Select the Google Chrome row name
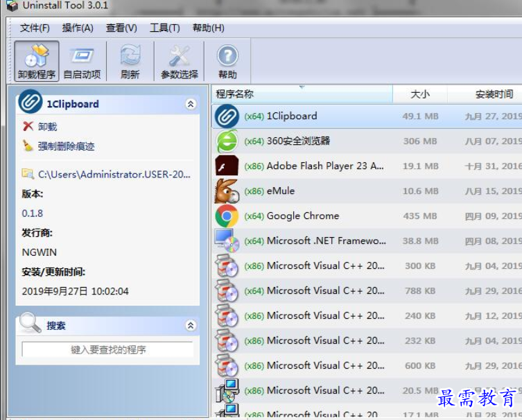522x420 pixels. click(303, 216)
